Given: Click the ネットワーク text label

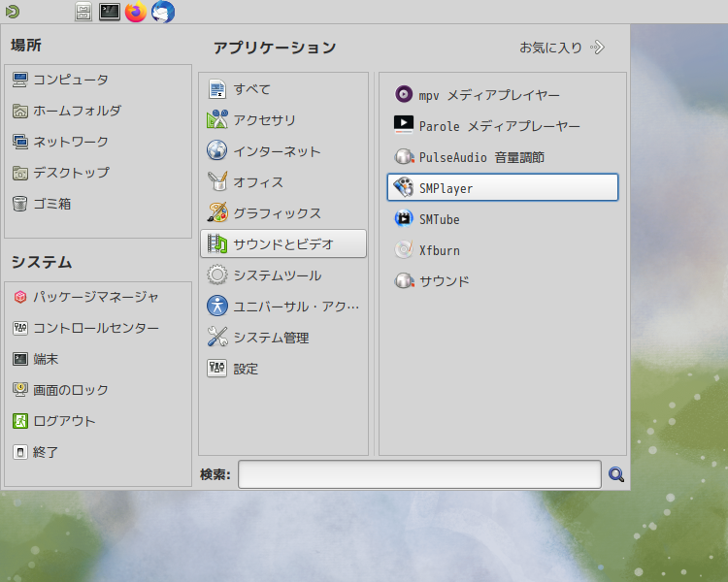Looking at the screenshot, I should pos(71,142).
